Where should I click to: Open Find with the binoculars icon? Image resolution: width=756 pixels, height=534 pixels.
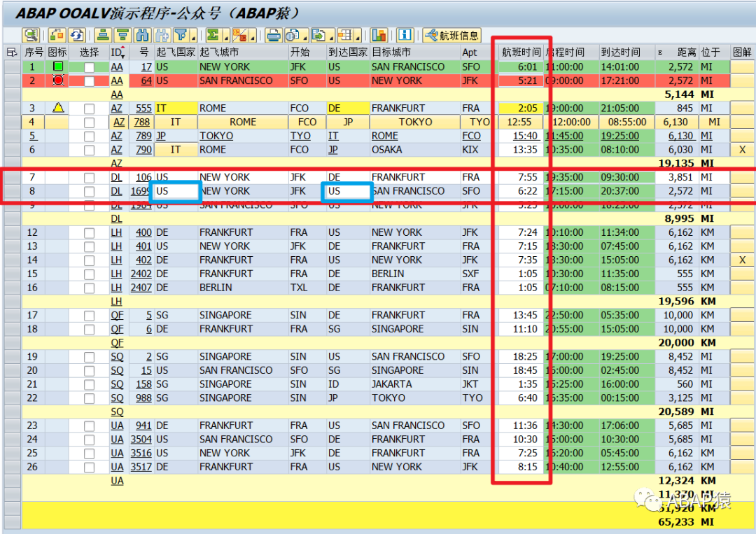(x=143, y=35)
